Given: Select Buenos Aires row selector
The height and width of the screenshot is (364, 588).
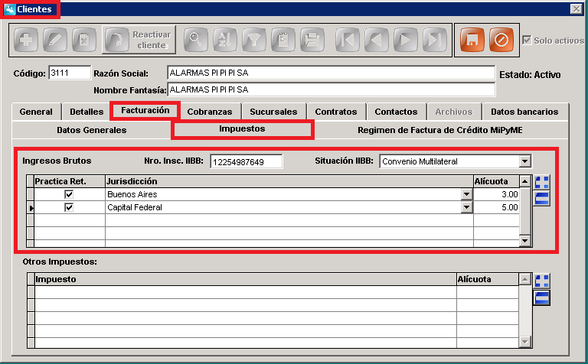Looking at the screenshot, I should click(x=31, y=194).
